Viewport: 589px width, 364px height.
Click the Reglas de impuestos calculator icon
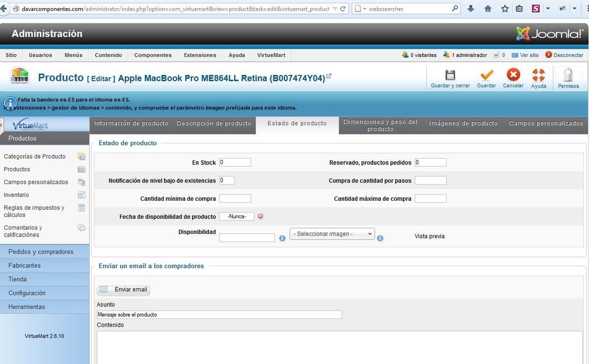(x=81, y=208)
